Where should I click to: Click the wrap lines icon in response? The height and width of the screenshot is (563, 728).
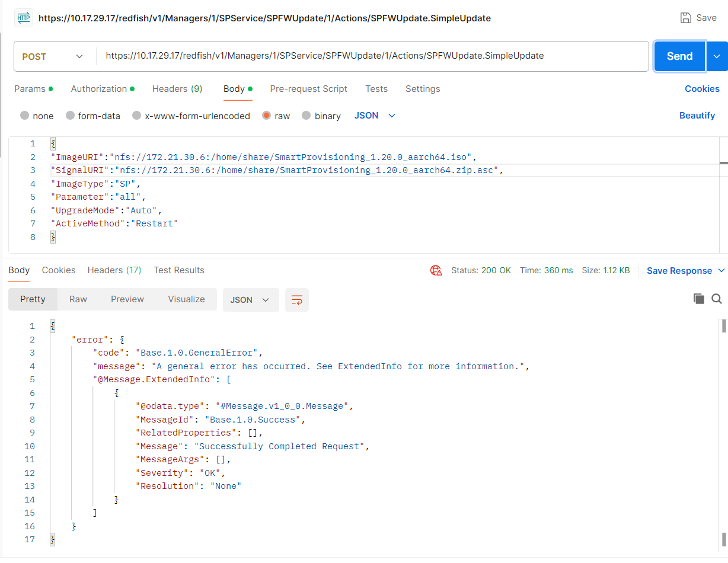[x=296, y=300]
